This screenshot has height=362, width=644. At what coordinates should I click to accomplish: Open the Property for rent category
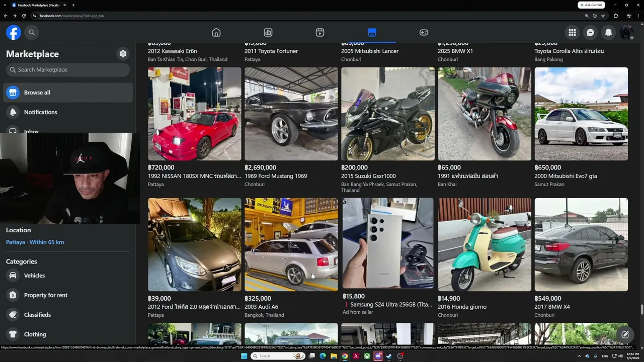coord(68,295)
